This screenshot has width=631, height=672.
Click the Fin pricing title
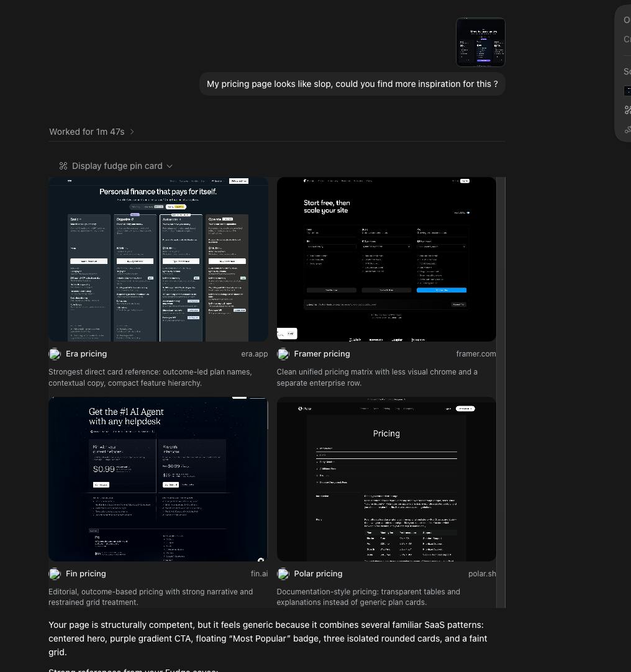point(86,574)
